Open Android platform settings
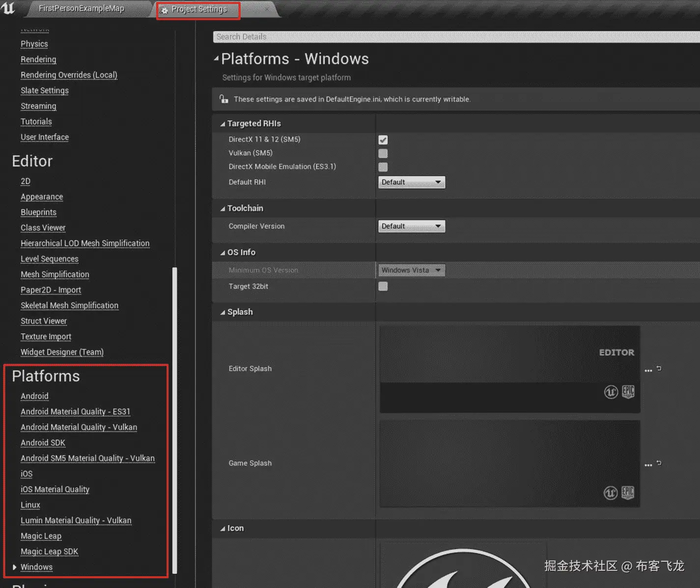The image size is (700, 588). 34,396
